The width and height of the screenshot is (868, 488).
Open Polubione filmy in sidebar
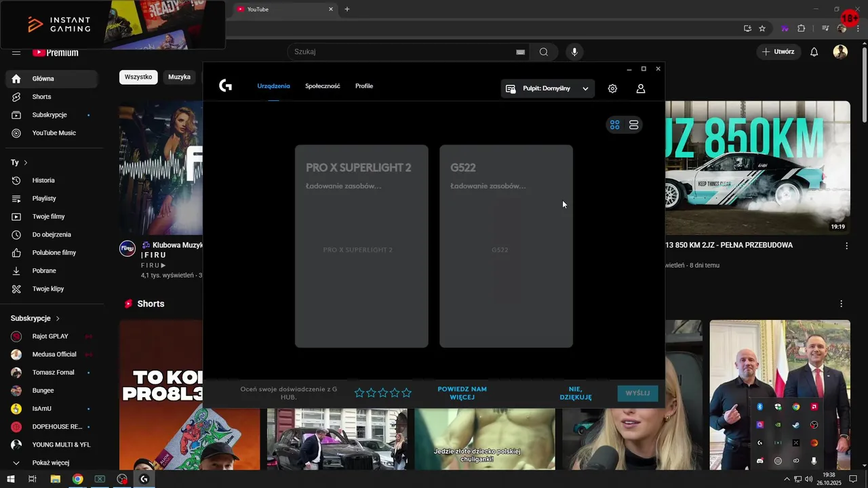pyautogui.click(x=52, y=253)
